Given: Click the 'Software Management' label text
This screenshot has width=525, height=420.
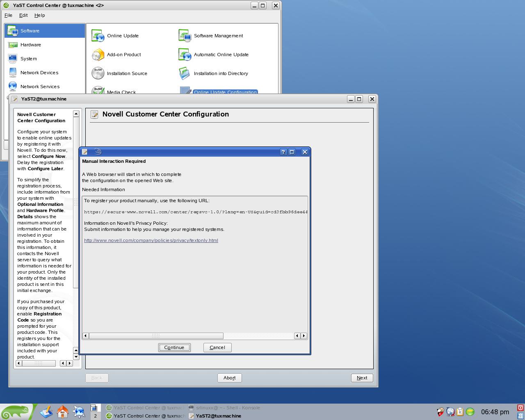Looking at the screenshot, I should 218,36.
